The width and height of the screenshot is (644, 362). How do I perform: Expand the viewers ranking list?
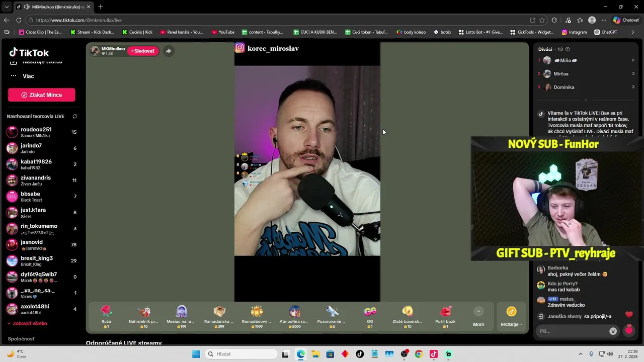[585, 100]
